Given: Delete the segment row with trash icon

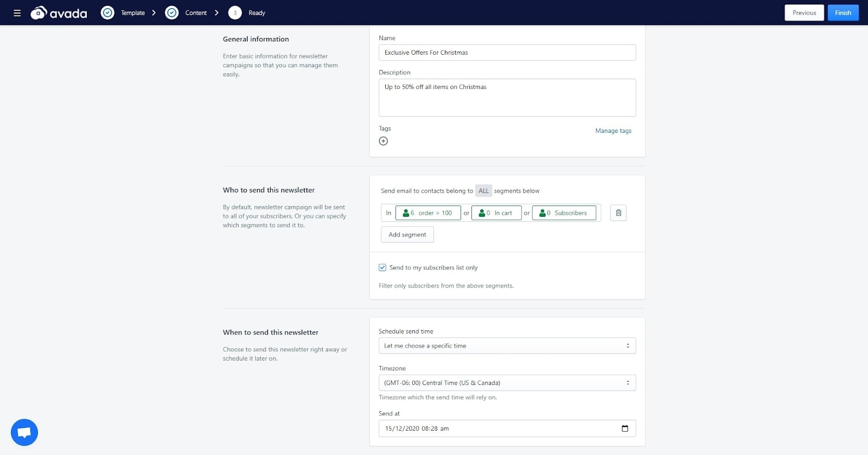Looking at the screenshot, I should pyautogui.click(x=618, y=213).
